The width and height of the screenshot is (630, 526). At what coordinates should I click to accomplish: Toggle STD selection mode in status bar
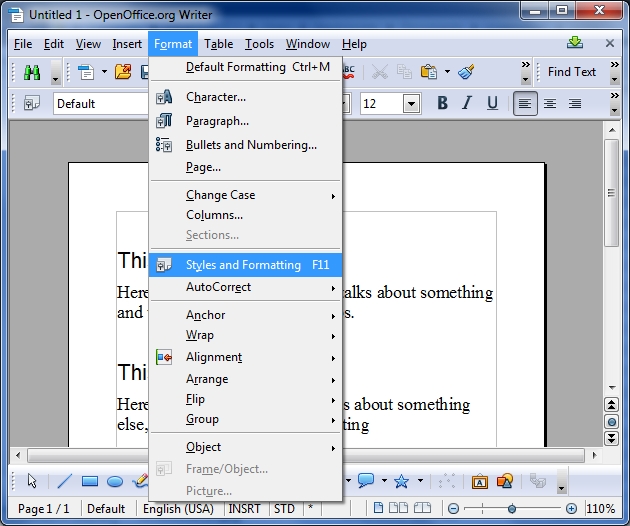tap(284, 509)
